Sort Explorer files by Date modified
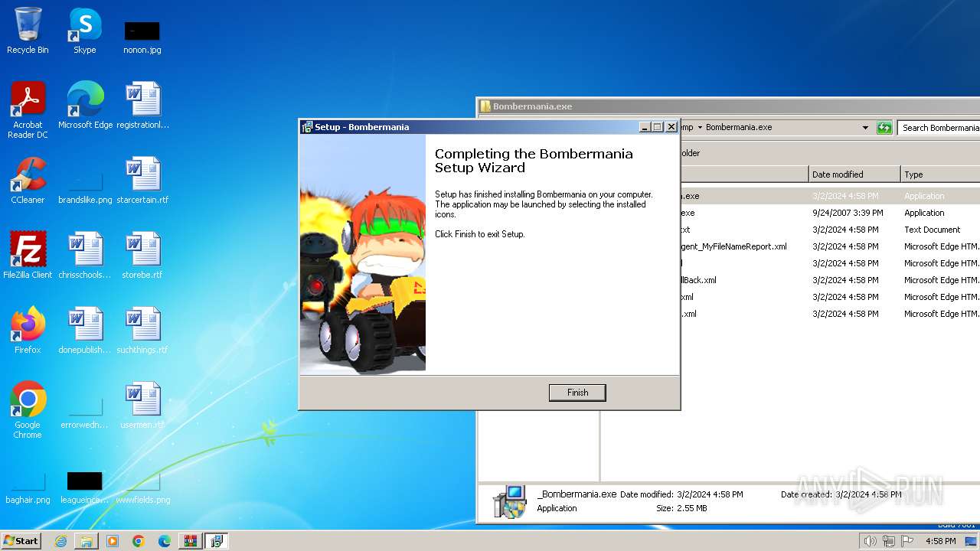 click(854, 174)
